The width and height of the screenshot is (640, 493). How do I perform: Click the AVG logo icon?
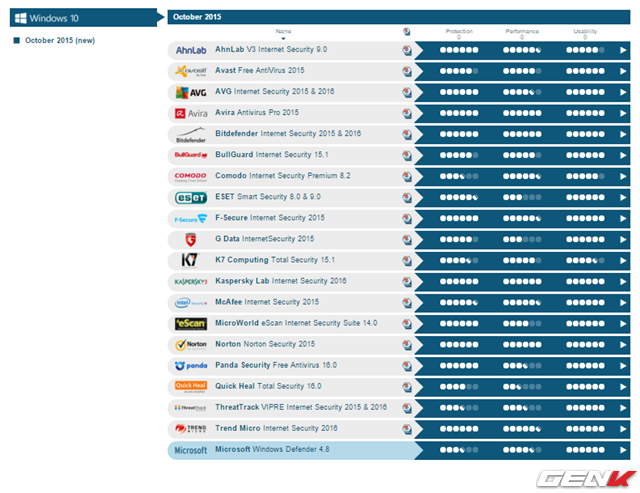(190, 92)
